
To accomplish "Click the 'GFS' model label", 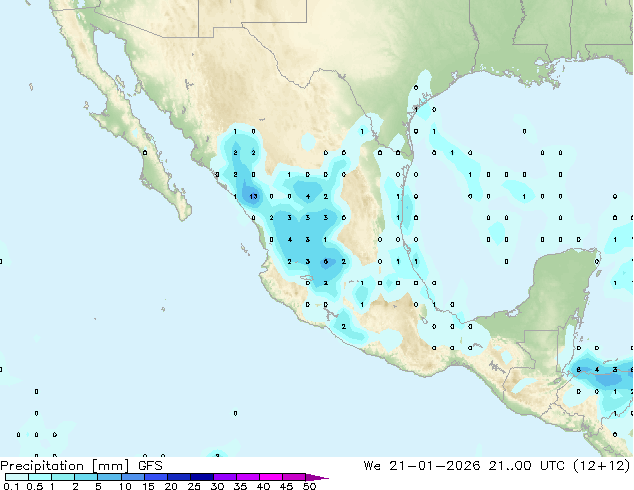I will tap(150, 466).
